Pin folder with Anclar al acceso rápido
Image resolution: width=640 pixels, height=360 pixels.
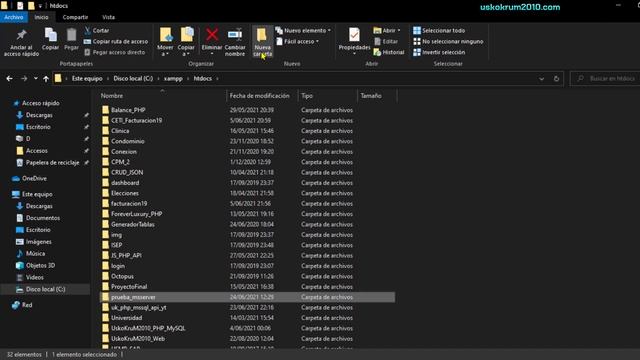[x=21, y=42]
